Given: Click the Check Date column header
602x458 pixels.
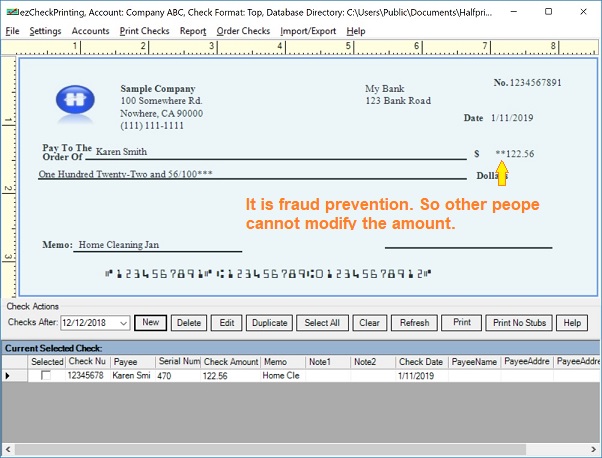Looking at the screenshot, I should point(420,361).
